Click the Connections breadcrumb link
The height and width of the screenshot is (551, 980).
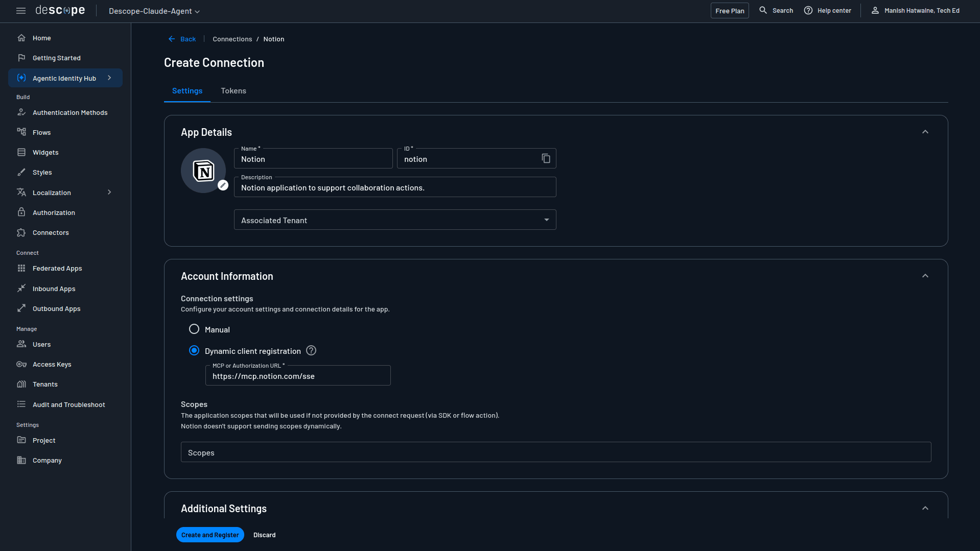[x=232, y=39]
